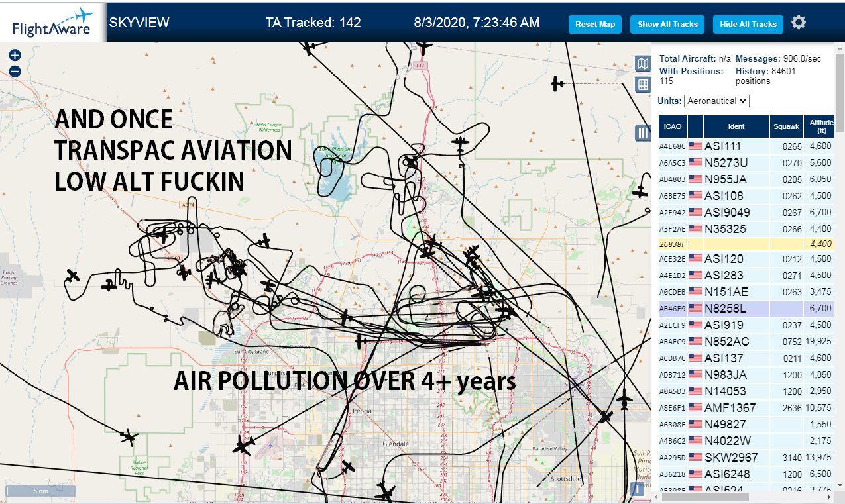Select aircraft ASI108 row

click(x=746, y=196)
